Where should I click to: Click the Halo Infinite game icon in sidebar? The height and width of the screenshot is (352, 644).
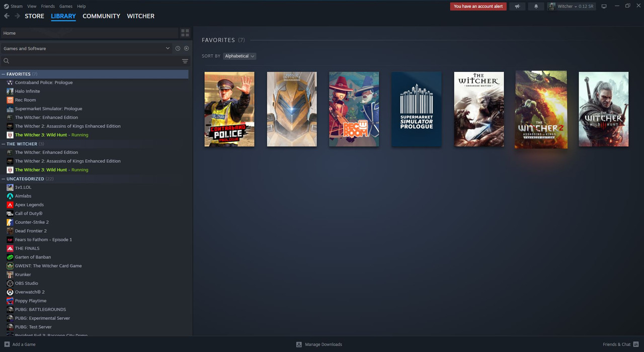10,91
